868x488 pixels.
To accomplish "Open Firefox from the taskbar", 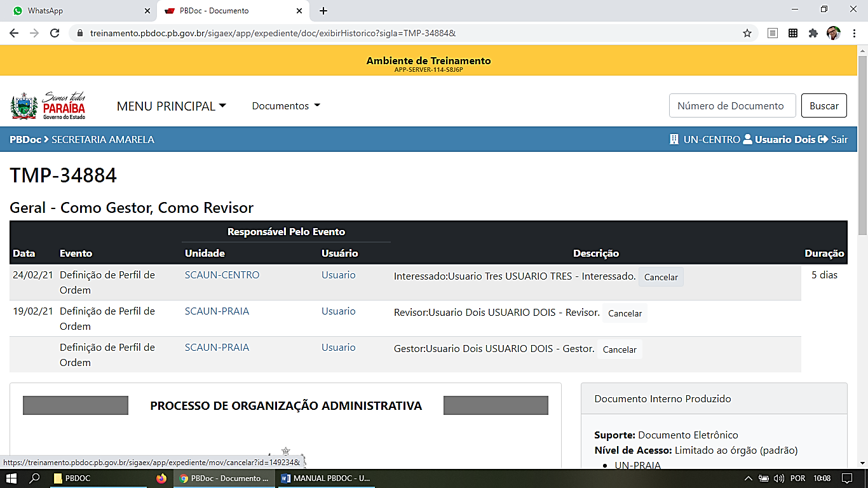I will click(x=161, y=478).
